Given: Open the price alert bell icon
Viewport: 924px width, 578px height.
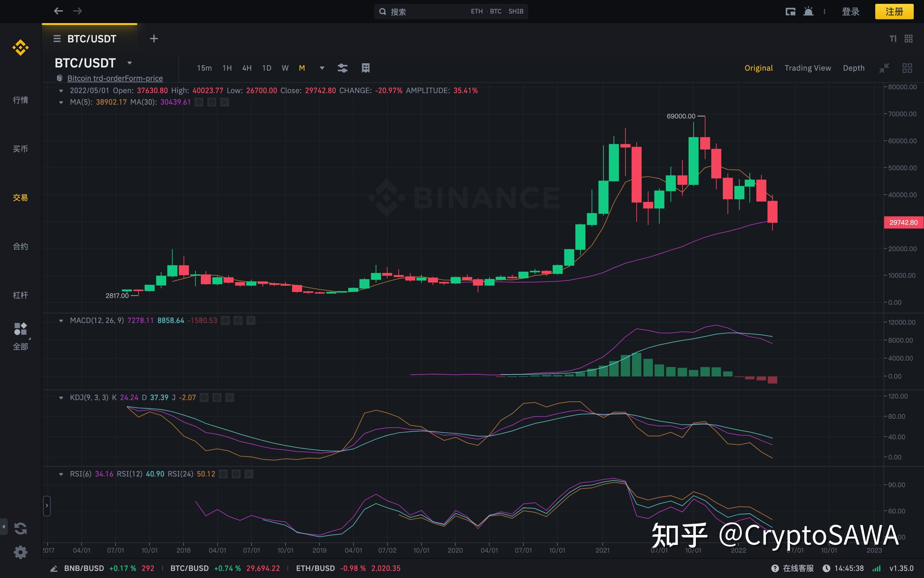Looking at the screenshot, I should pos(808,12).
